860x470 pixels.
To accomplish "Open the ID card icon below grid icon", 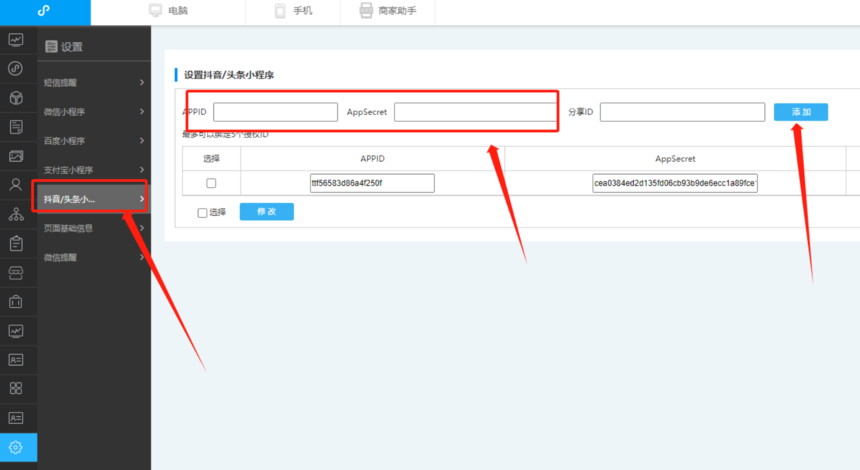I will coord(16,418).
